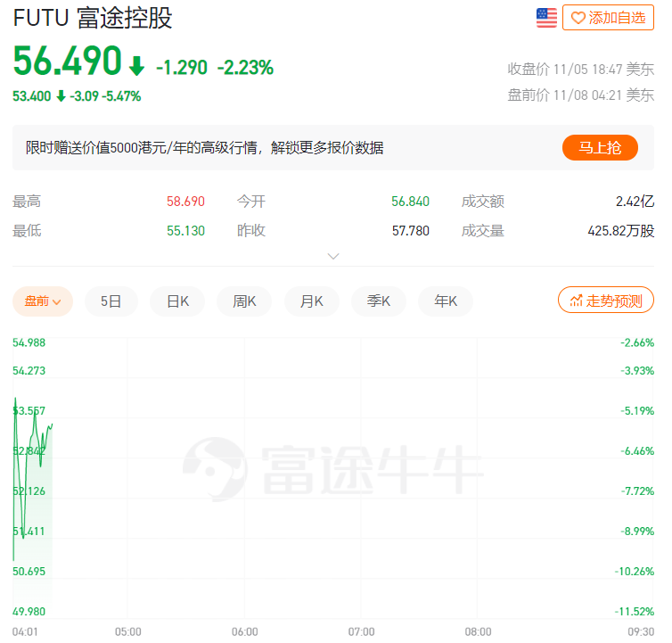This screenshot has height=643, width=672.
Task: Click the volume value 425.82万股
Action: 621,231
